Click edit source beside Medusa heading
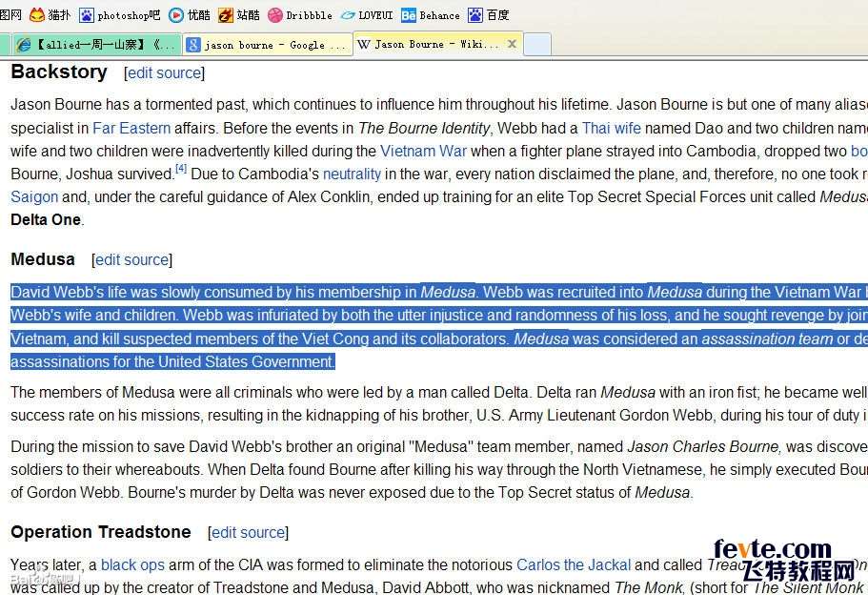The height and width of the screenshot is (595, 868). coord(131,259)
